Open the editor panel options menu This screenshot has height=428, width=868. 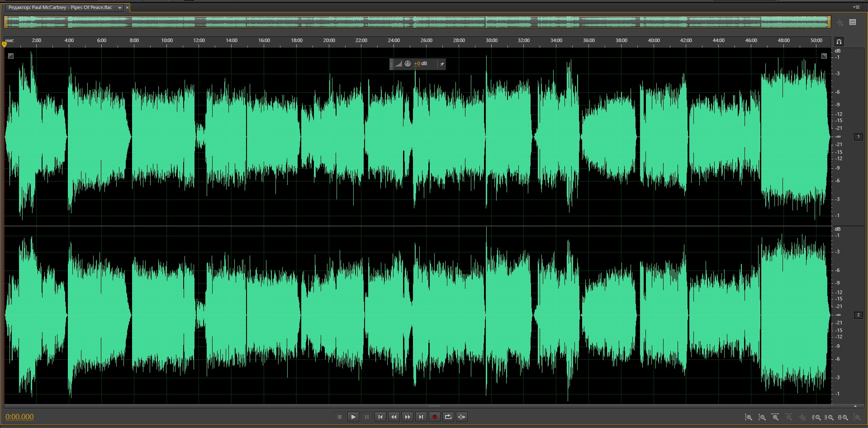point(856,7)
